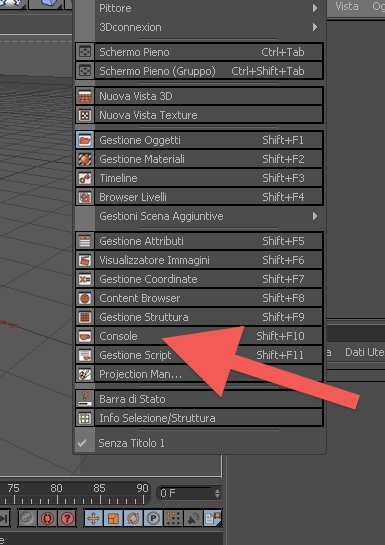Click the Info Selezione/Struttura icon
The width and height of the screenshot is (385, 545).
pyautogui.click(x=85, y=418)
